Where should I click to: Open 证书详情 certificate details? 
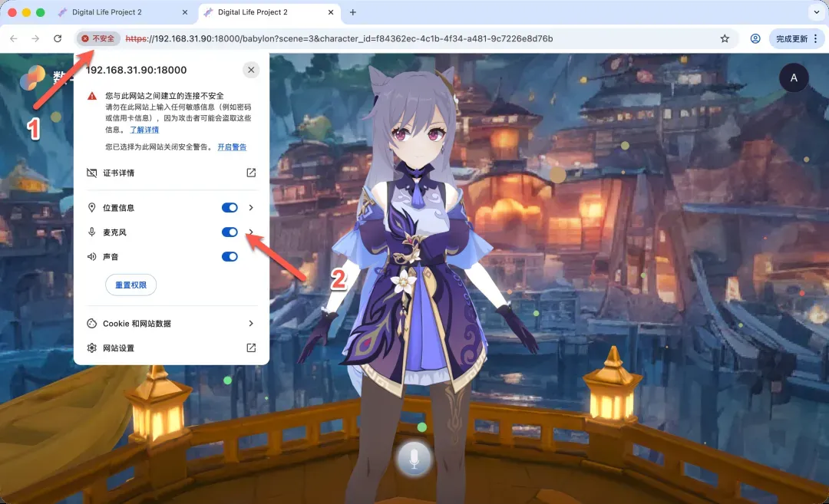click(171, 173)
